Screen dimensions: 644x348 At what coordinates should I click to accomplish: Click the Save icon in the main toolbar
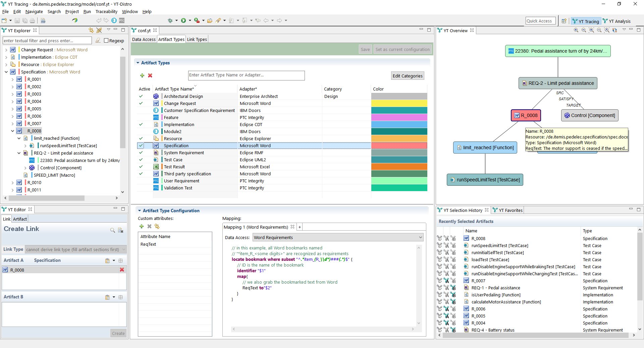pos(17,21)
